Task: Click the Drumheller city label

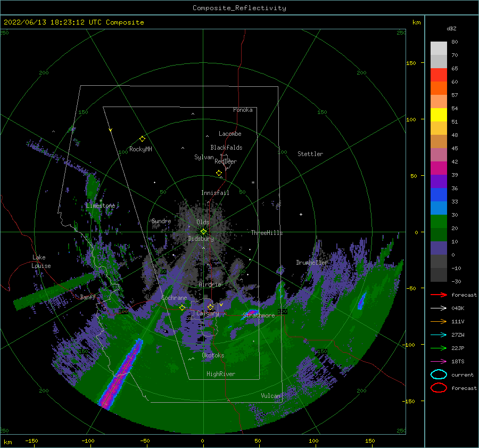Action: click(x=312, y=263)
